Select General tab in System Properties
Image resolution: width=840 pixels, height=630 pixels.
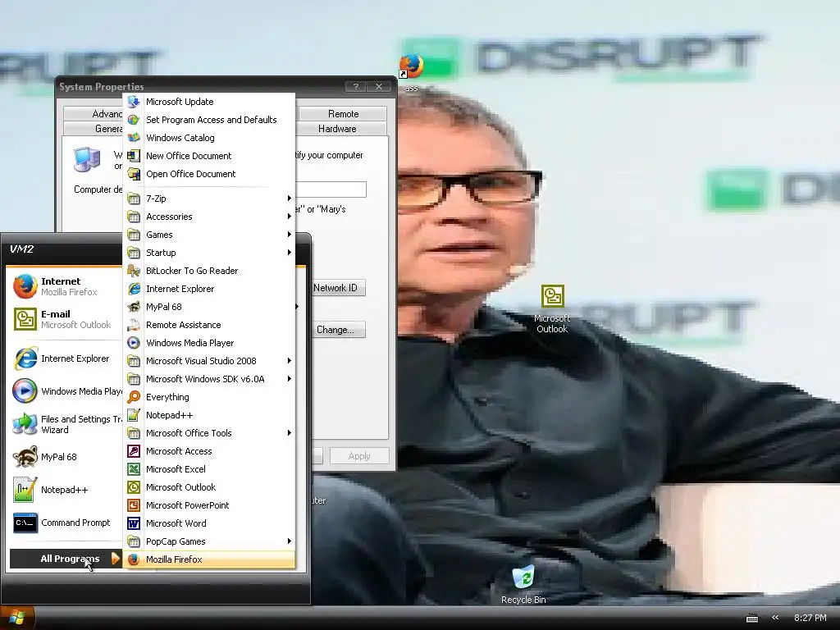[x=94, y=129]
